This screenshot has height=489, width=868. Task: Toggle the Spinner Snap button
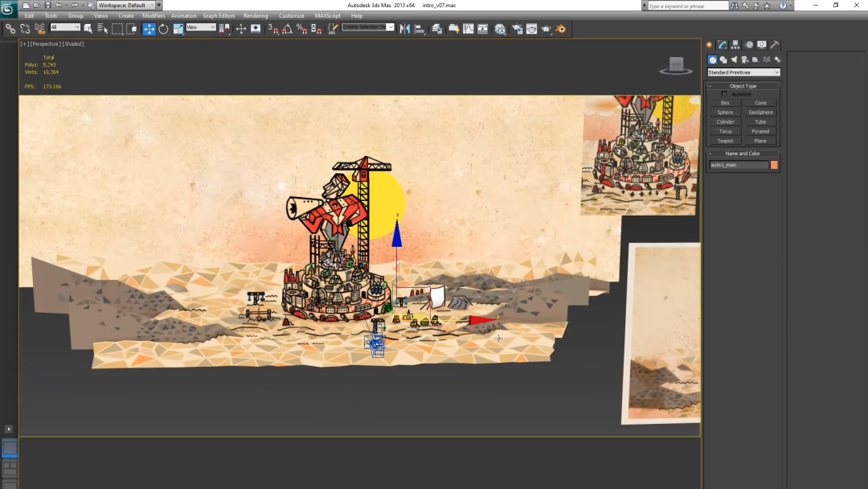pyautogui.click(x=316, y=29)
